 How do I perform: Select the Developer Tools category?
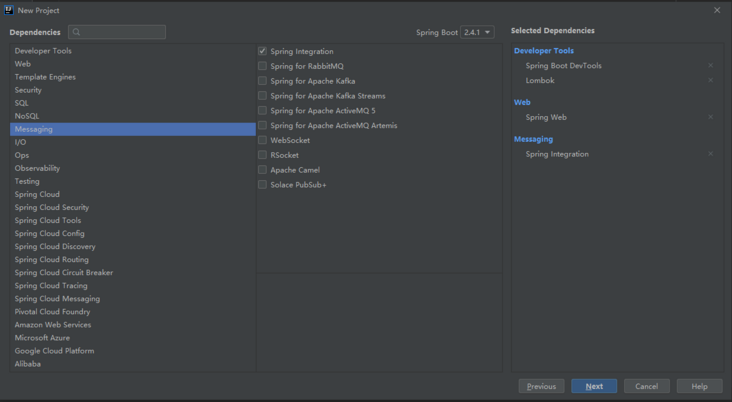(x=43, y=51)
